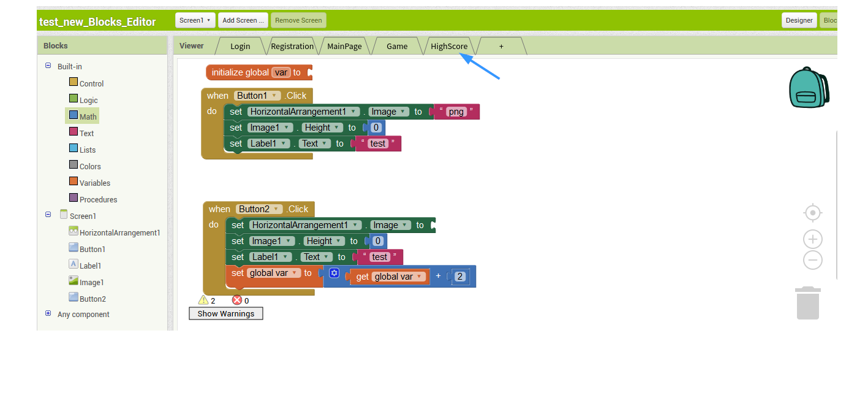The image size is (868, 398).
Task: Open Button1 dropdown in the first event block
Action: click(257, 96)
